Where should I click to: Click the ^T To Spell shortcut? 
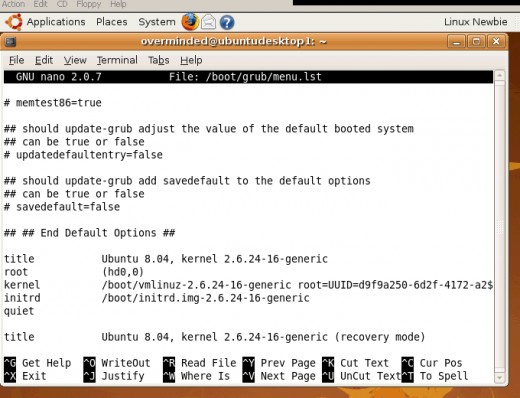435,376
